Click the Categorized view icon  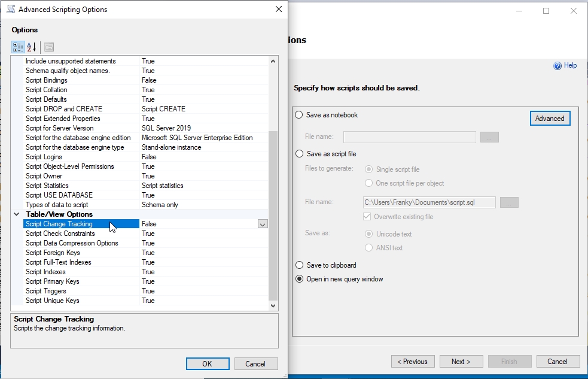point(18,47)
